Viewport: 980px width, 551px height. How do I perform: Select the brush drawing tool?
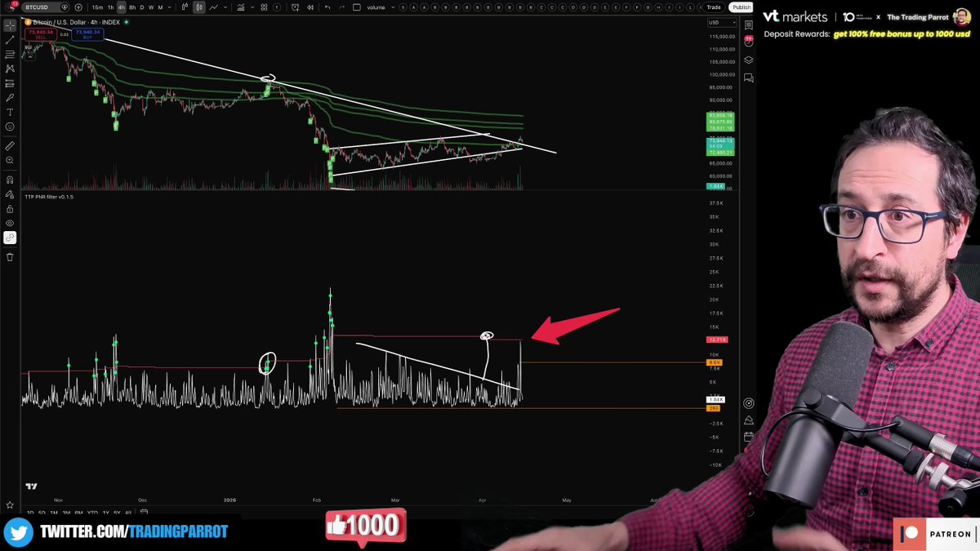[x=10, y=97]
